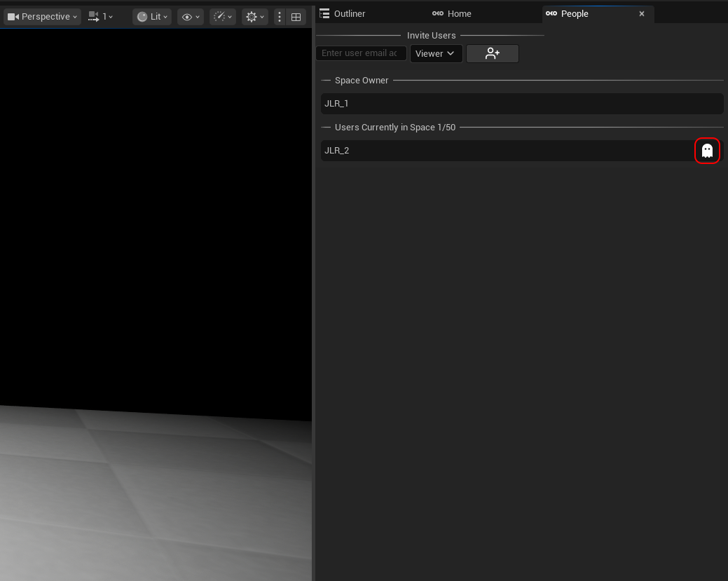Close the People tab

pyautogui.click(x=641, y=13)
